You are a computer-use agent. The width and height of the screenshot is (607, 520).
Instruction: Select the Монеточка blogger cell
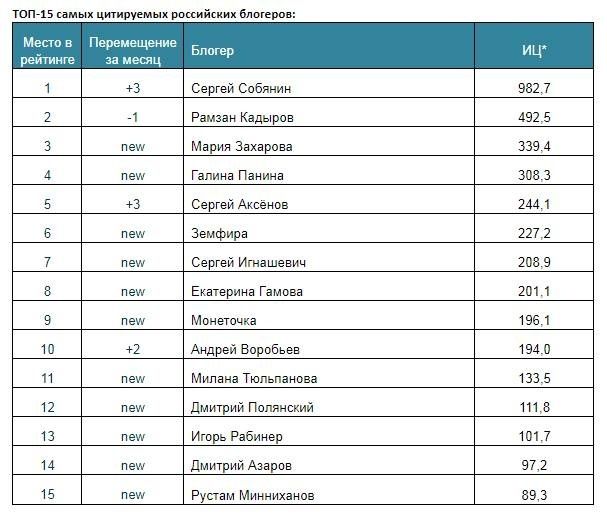click(223, 321)
